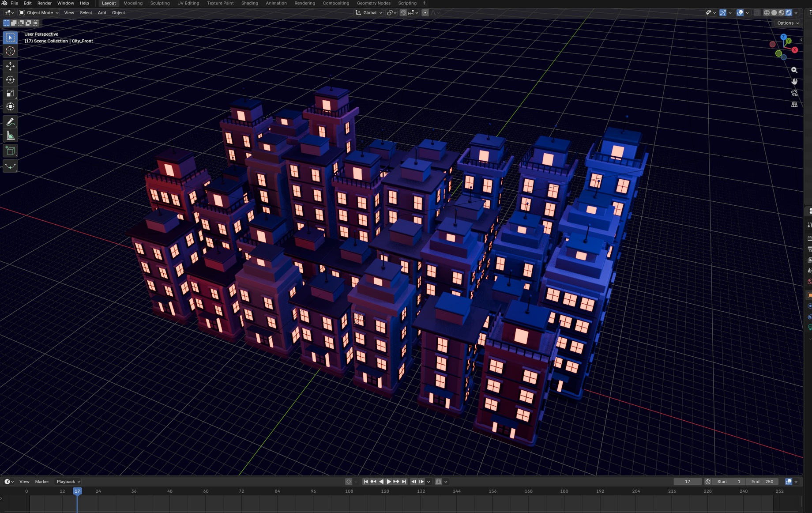Switch to wireframe viewport shading
Viewport: 812px width, 513px height.
click(767, 13)
